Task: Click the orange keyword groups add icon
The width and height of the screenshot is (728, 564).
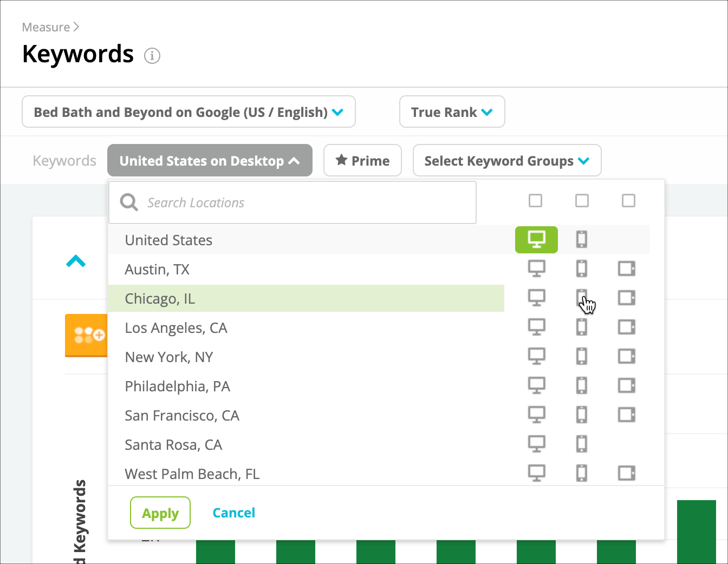Action: click(87, 335)
